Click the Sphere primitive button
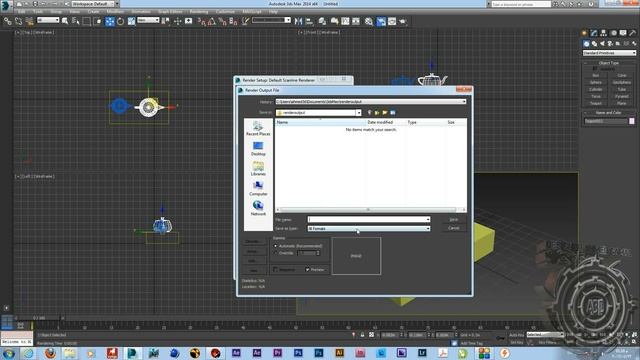640x360 pixels. (596, 82)
